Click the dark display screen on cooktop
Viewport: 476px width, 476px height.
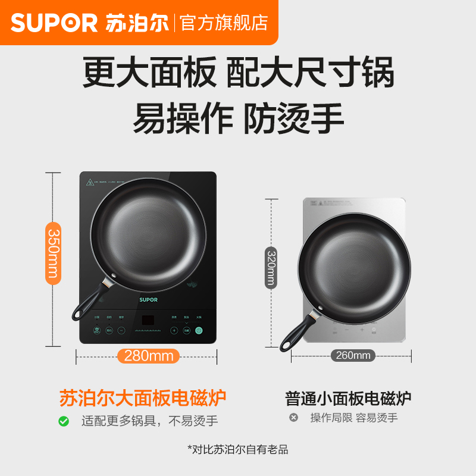[148, 320]
